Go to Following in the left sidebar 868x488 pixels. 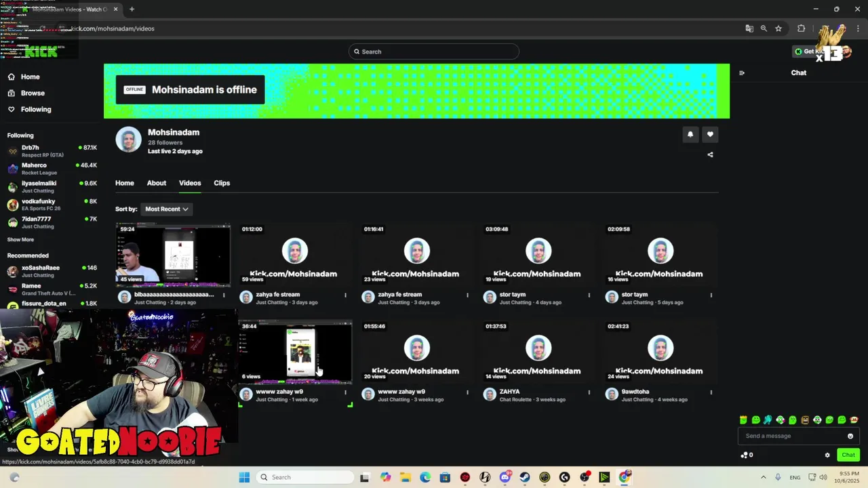29,109
